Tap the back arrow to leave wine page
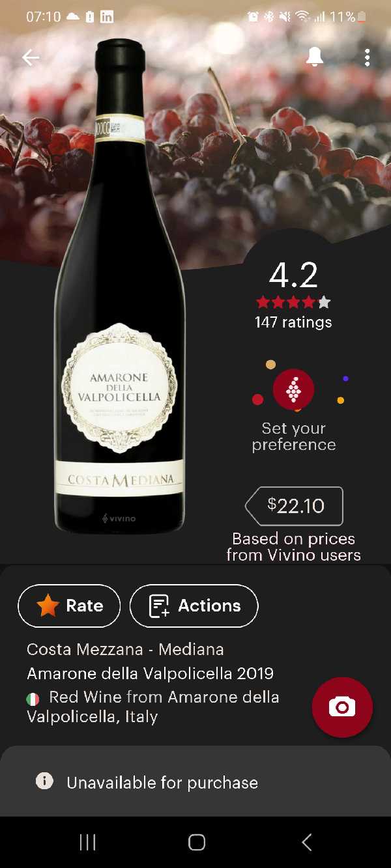This screenshot has height=868, width=391. click(x=31, y=57)
